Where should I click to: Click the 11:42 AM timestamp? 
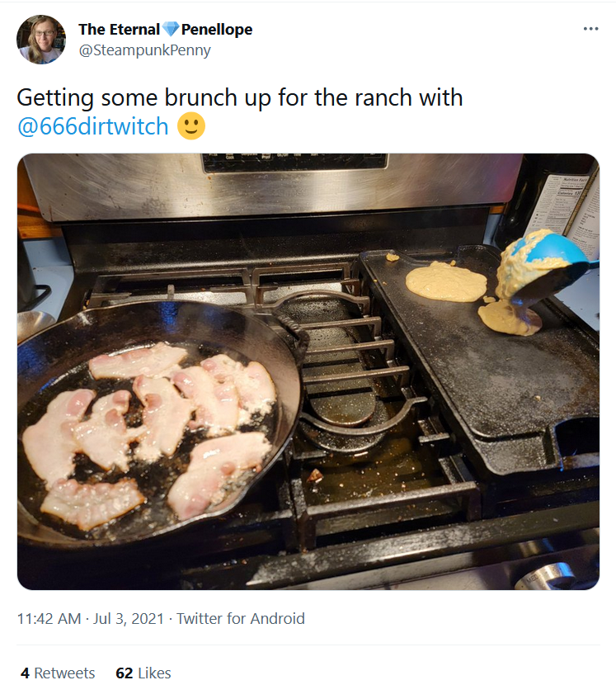(x=49, y=619)
